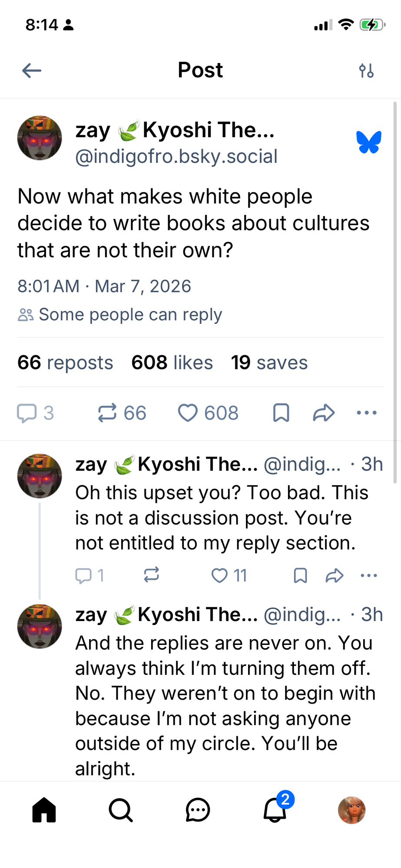Viewport: 401px width, 868px height.
Task: Bookmark the main post
Action: click(x=281, y=413)
